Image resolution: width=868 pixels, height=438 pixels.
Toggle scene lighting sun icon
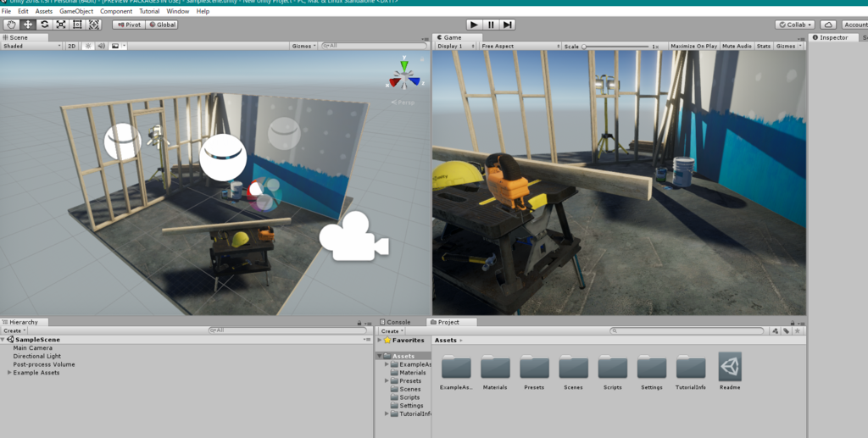[88, 46]
